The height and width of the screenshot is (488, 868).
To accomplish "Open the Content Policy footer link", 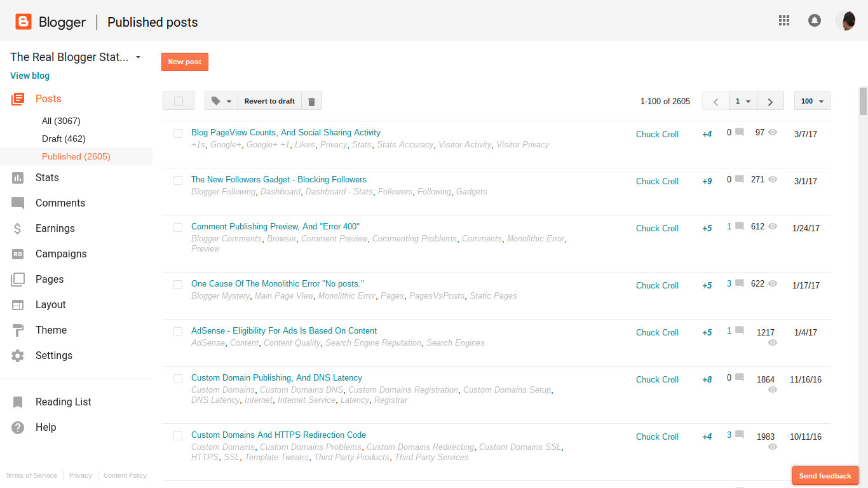I will 125,475.
